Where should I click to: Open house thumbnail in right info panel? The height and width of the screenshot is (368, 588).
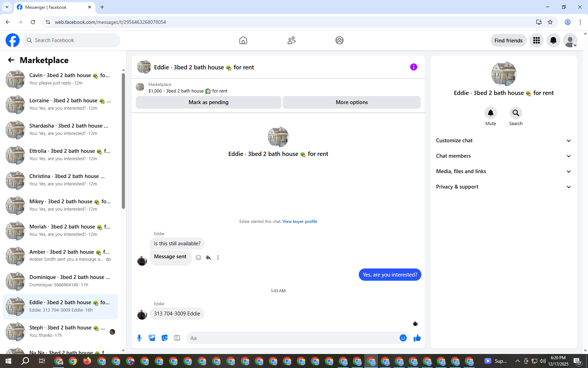point(504,74)
